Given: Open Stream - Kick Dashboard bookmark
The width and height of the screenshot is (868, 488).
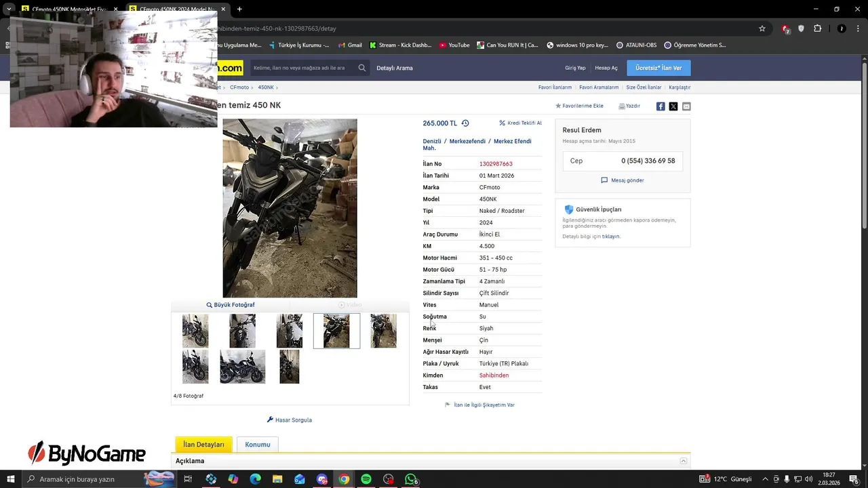Looking at the screenshot, I should tap(400, 45).
